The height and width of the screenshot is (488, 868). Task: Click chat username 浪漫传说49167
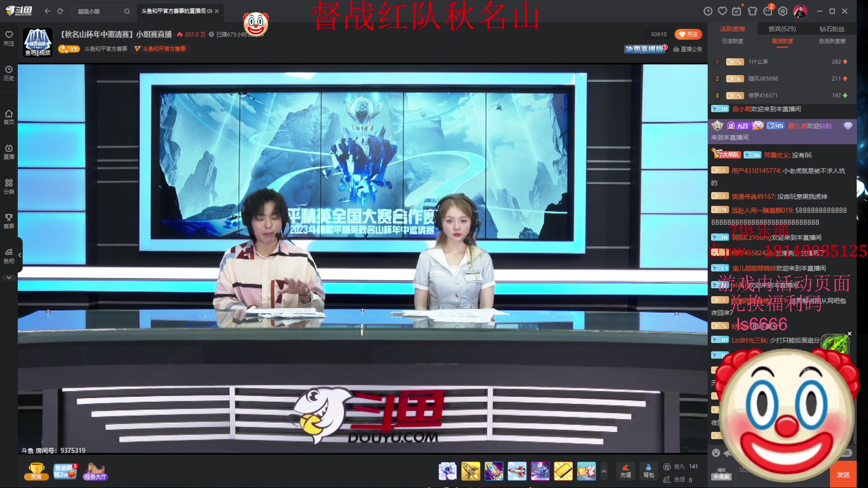point(753,197)
